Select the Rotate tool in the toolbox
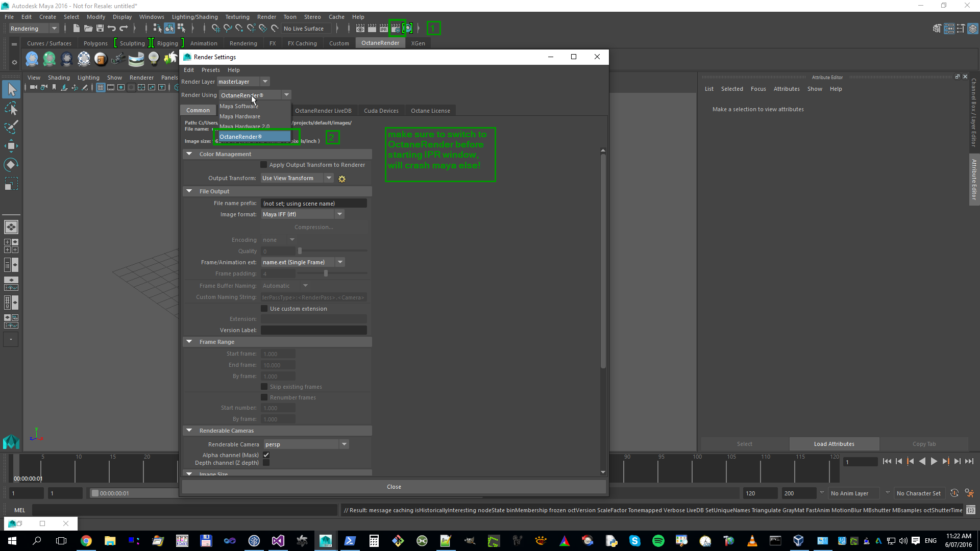 pyautogui.click(x=11, y=165)
